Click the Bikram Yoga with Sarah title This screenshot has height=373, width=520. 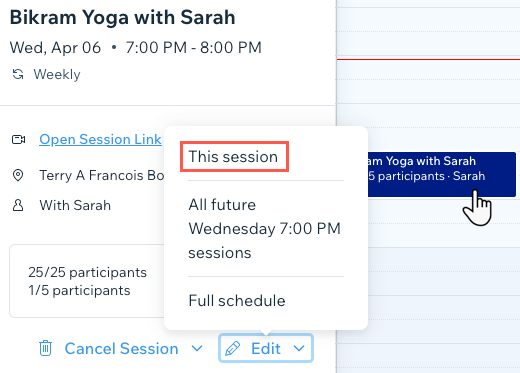(x=122, y=17)
